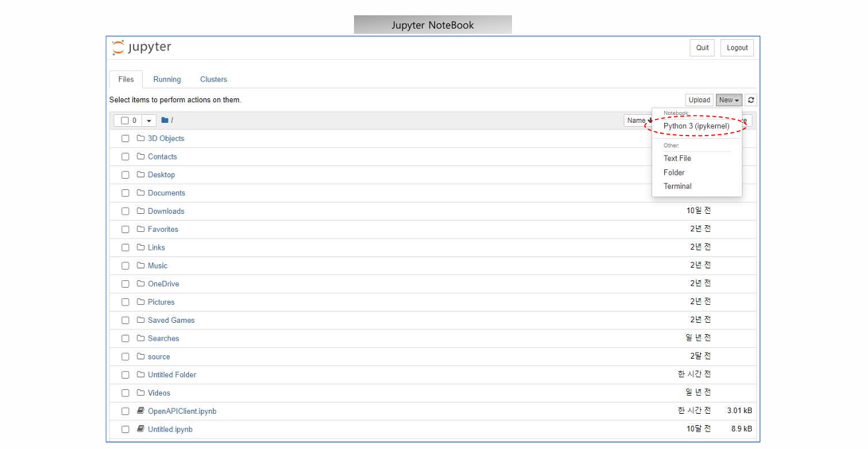Click notebook icon next to Untitled.ipynb
This screenshot has height=449, width=868.
(x=141, y=429)
